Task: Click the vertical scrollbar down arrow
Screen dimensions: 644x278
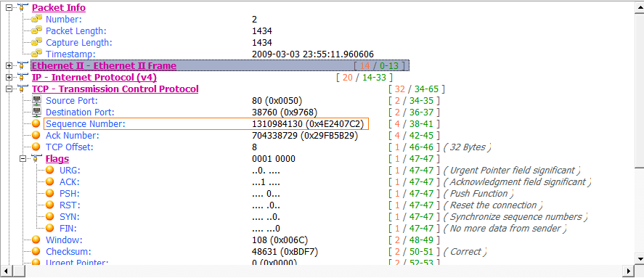Action: [x=639, y=258]
